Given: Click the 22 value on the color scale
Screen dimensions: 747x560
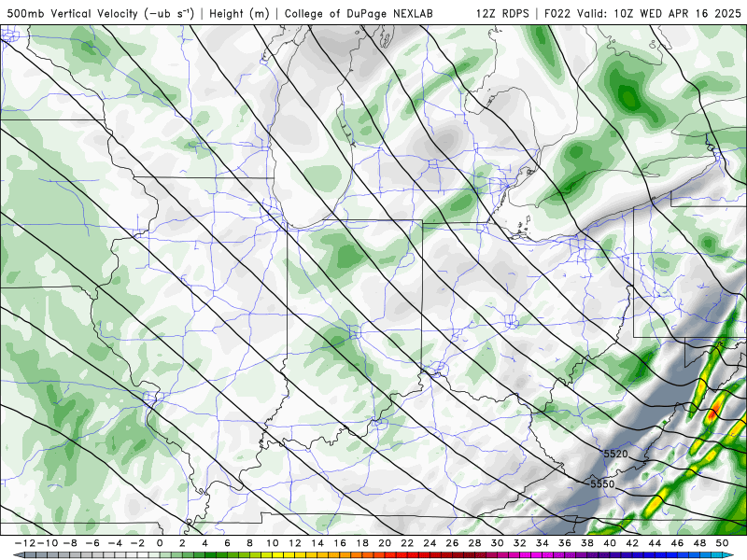Looking at the screenshot, I should point(407,543).
